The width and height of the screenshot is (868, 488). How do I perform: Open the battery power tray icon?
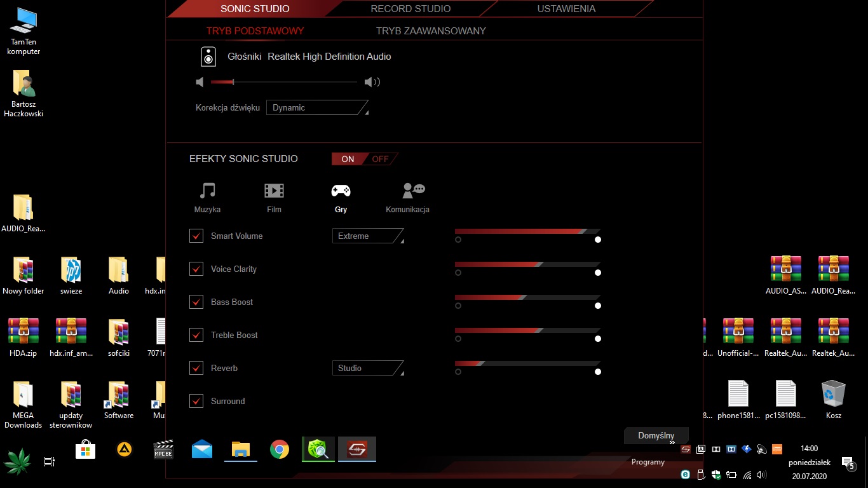(x=731, y=474)
